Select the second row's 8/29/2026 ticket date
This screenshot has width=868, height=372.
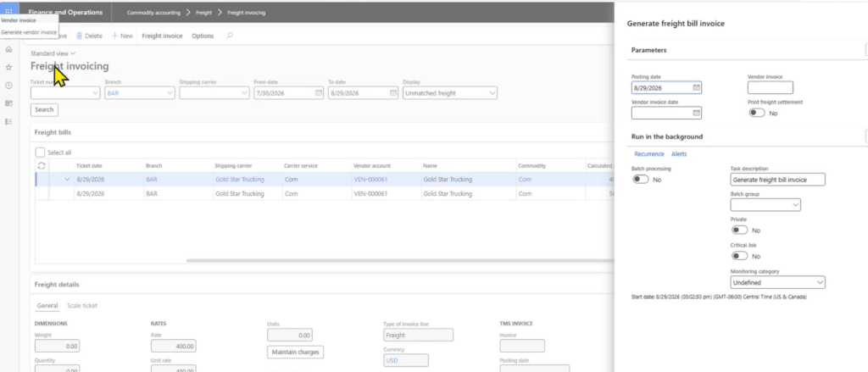pos(89,194)
